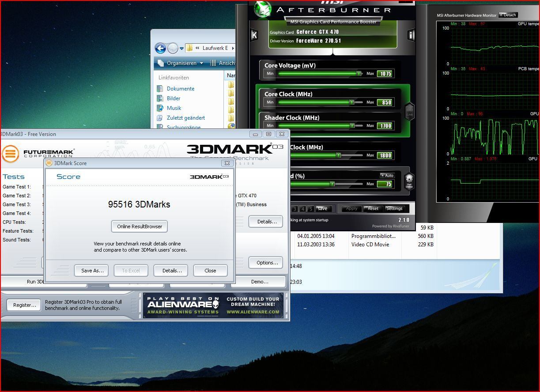Click Save As in the score dialog
The image size is (540, 392).
pos(92,271)
